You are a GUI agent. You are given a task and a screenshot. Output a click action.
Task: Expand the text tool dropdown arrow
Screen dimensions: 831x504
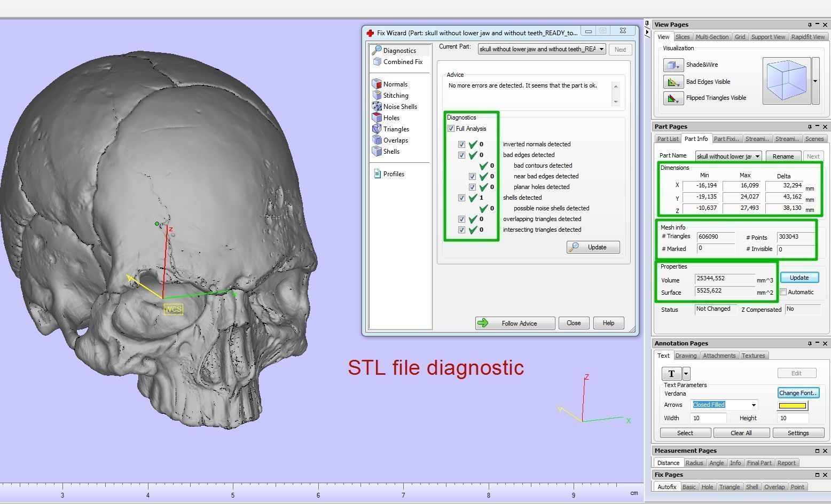686,374
